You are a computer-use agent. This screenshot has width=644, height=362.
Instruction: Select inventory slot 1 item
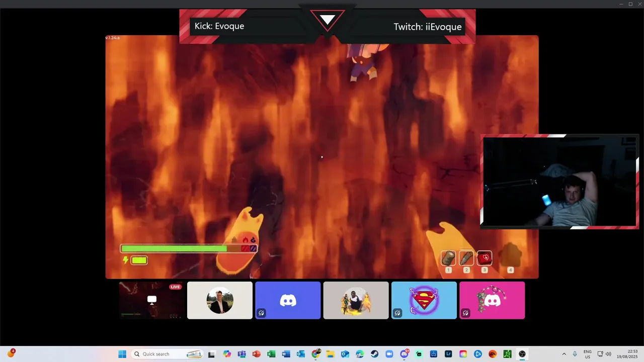click(x=448, y=258)
